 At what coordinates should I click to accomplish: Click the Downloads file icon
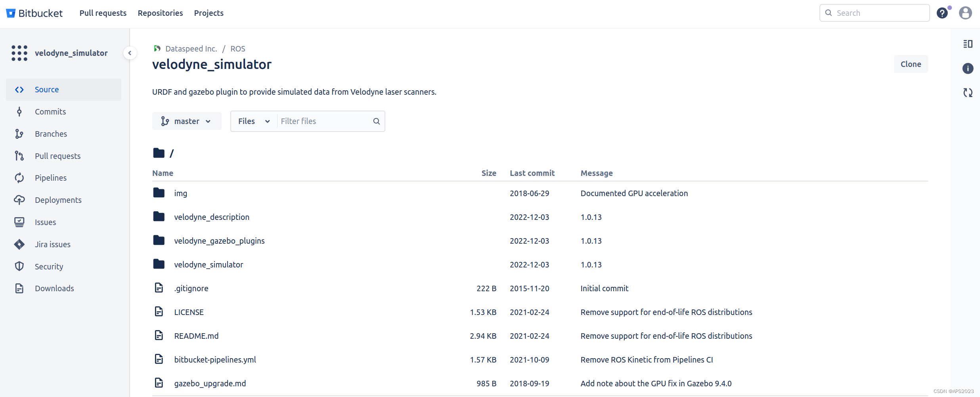(x=19, y=288)
